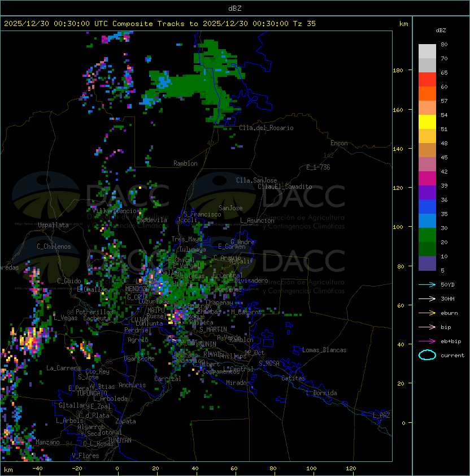Click the 'TUPUNGATO' map label
This screenshot has height=476, width=470.
(x=92, y=393)
